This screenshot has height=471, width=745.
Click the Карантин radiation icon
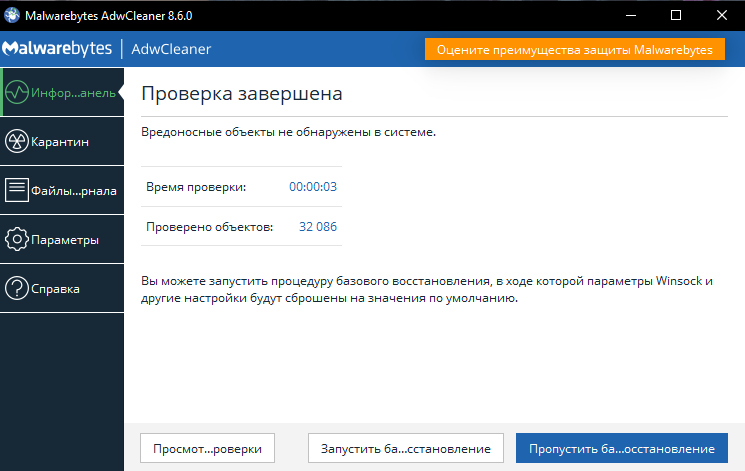tap(17, 142)
